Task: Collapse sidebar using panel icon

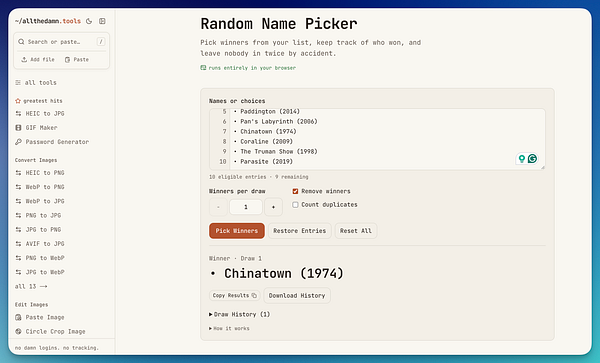Action: [102, 21]
